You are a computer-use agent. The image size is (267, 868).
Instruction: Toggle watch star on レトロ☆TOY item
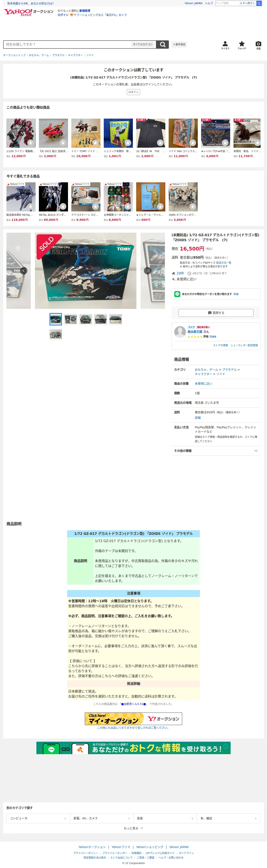(225, 143)
